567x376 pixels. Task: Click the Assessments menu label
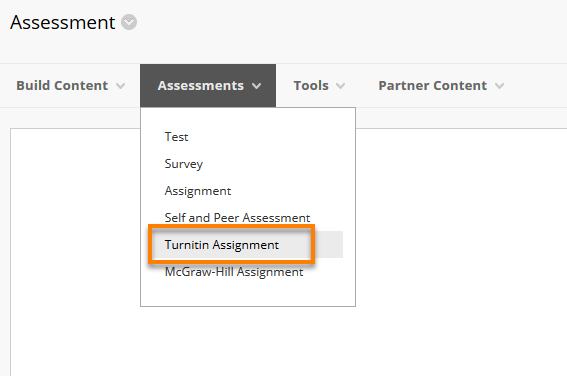coord(201,86)
